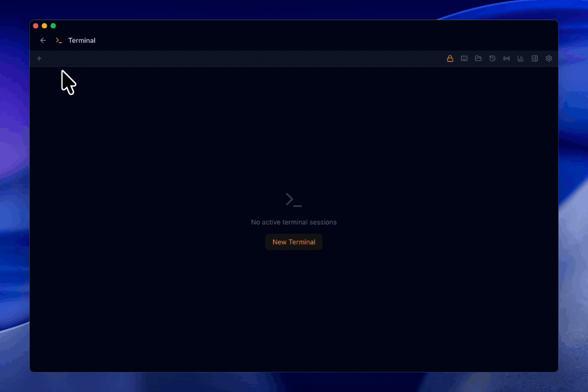The height and width of the screenshot is (392, 588).
Task: View the usage statistics chart icon
Action: click(520, 58)
